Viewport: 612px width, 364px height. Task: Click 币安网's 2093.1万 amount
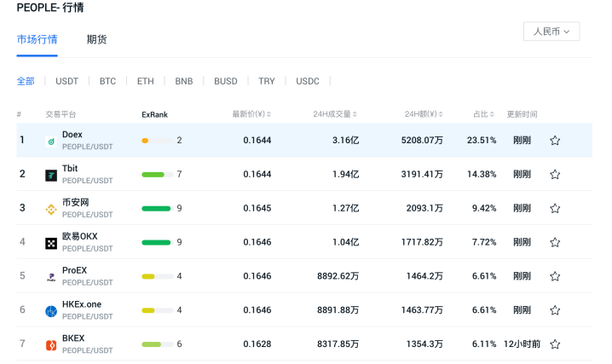[x=424, y=208]
